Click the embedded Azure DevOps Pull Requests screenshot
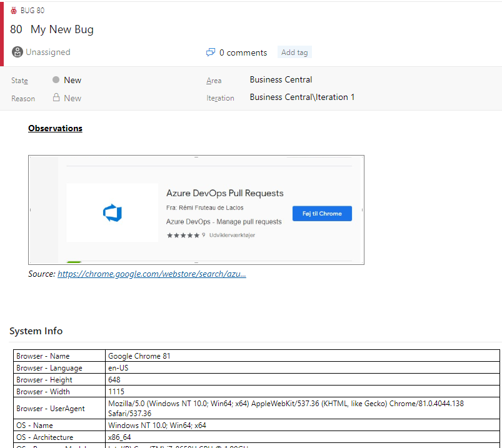The height and width of the screenshot is (448, 502). pyautogui.click(x=196, y=210)
